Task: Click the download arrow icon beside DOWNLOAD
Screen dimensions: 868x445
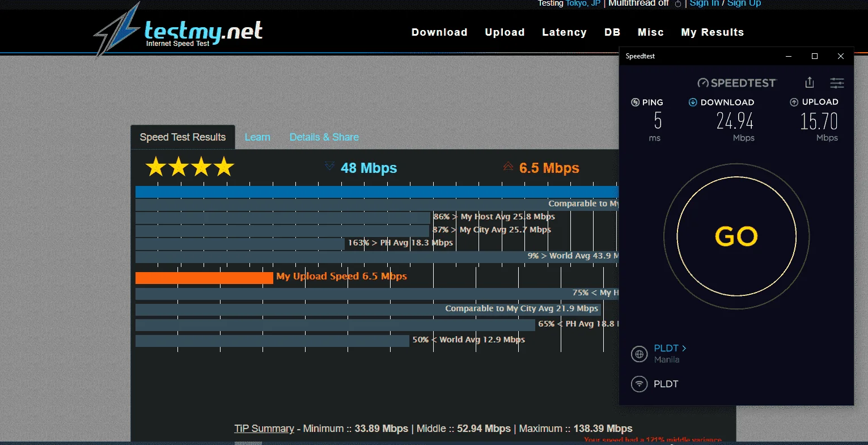Action: (692, 102)
